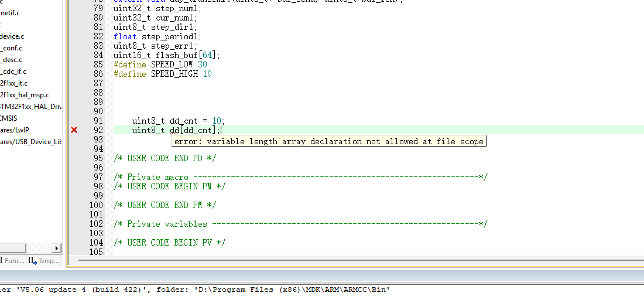Click the 'uint8_t step_dir1;' line
The height and width of the screenshot is (296, 644).
155,27
